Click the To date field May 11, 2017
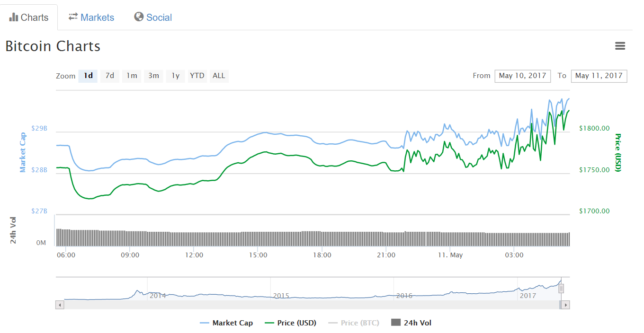The image size is (644, 333). click(599, 76)
